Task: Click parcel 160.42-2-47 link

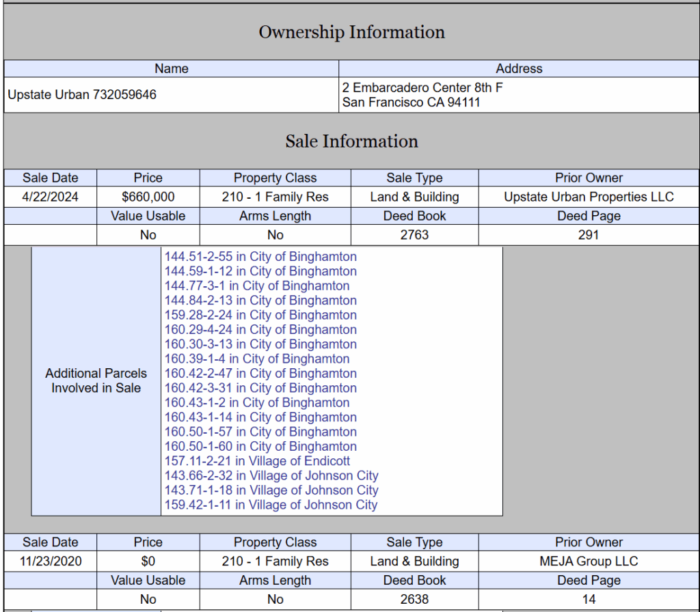Action: pyautogui.click(x=260, y=374)
